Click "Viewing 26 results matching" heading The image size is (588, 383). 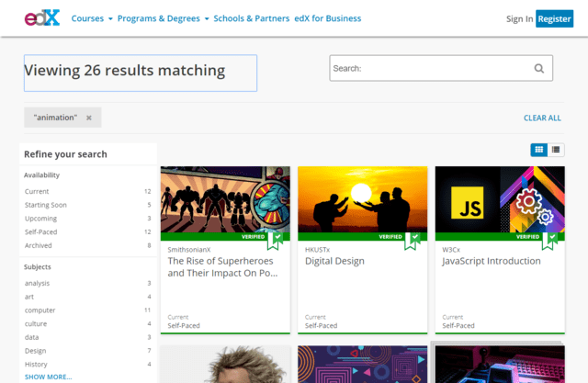click(125, 71)
